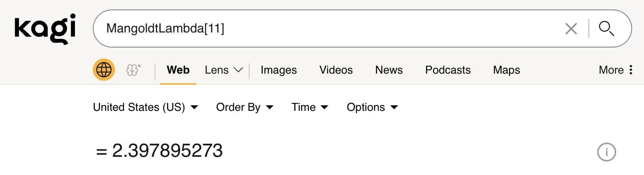644x175 pixels.
Task: Switch to the Videos tab
Action: click(x=336, y=70)
